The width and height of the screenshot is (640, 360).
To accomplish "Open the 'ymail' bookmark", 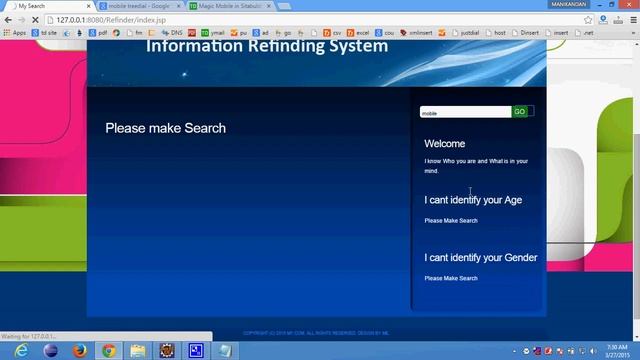I will (213, 33).
